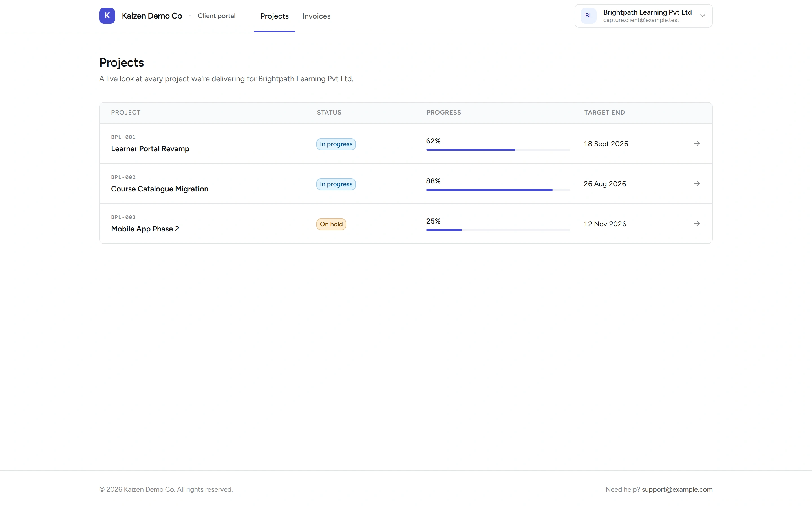Viewport: 812px width, 508px height.
Task: Click the 88% progress bar
Action: click(498, 190)
